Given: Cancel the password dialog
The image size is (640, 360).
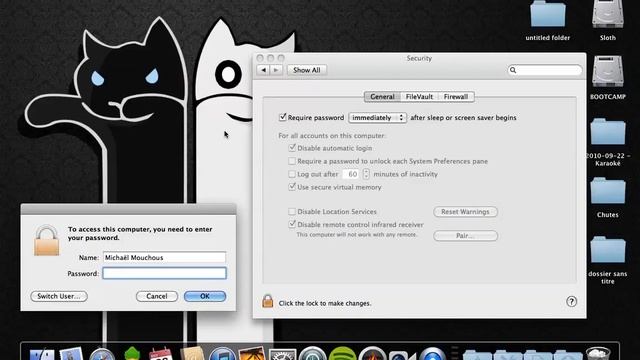Looking at the screenshot, I should pyautogui.click(x=157, y=296).
